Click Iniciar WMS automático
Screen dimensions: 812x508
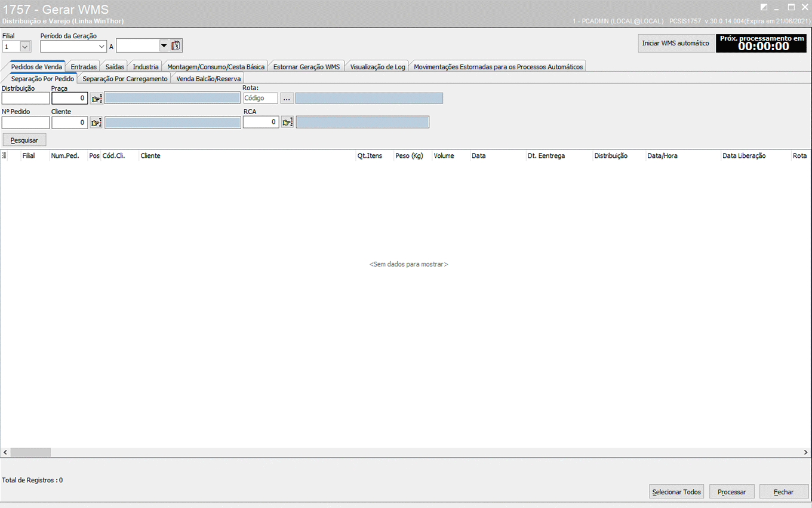675,43
